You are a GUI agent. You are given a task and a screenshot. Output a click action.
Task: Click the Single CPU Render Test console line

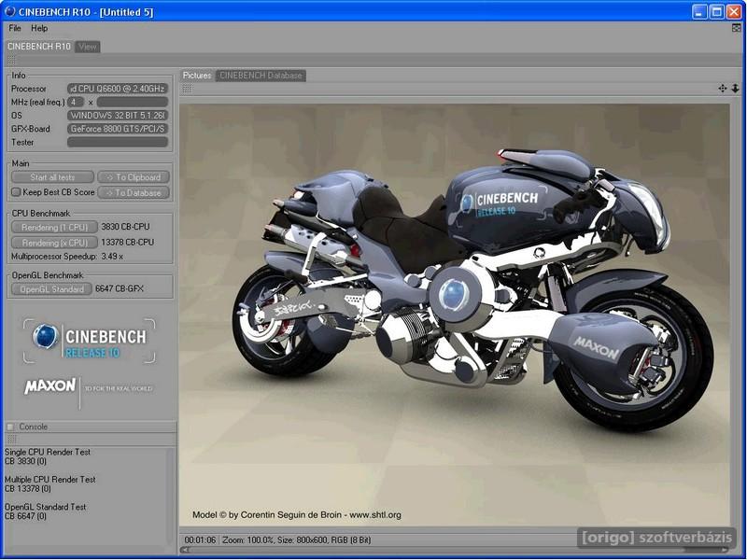48,452
